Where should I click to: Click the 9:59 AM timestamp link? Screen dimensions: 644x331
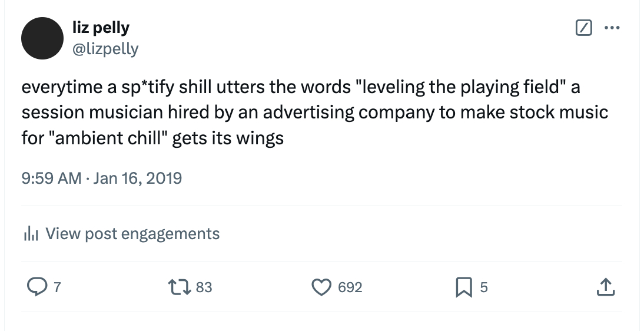[x=51, y=178]
